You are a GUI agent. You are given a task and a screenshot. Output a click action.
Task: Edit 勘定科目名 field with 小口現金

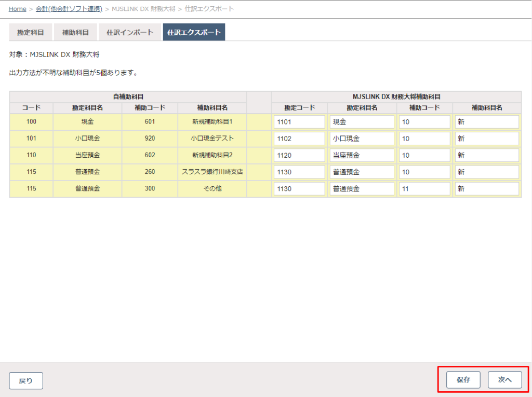point(362,139)
